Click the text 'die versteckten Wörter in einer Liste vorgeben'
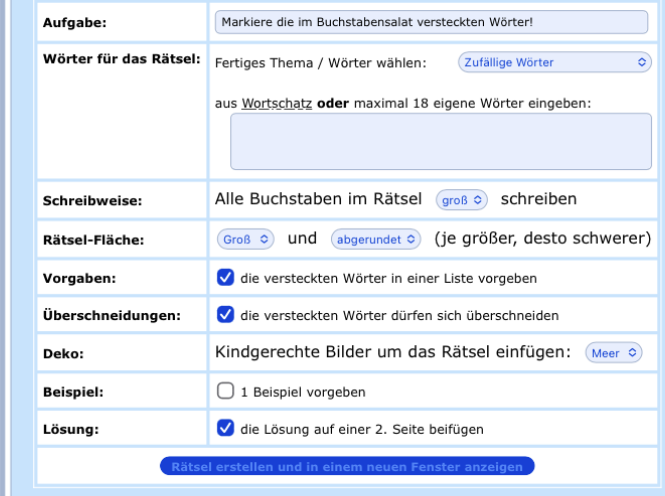Viewport: 665px width, 496px height. (387, 277)
